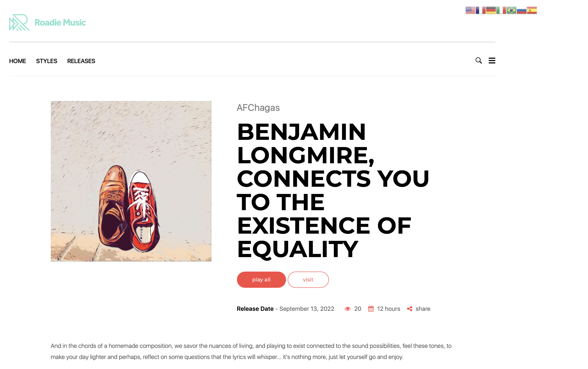Switch language with the US flag
This screenshot has width=588, height=369.
(470, 10)
